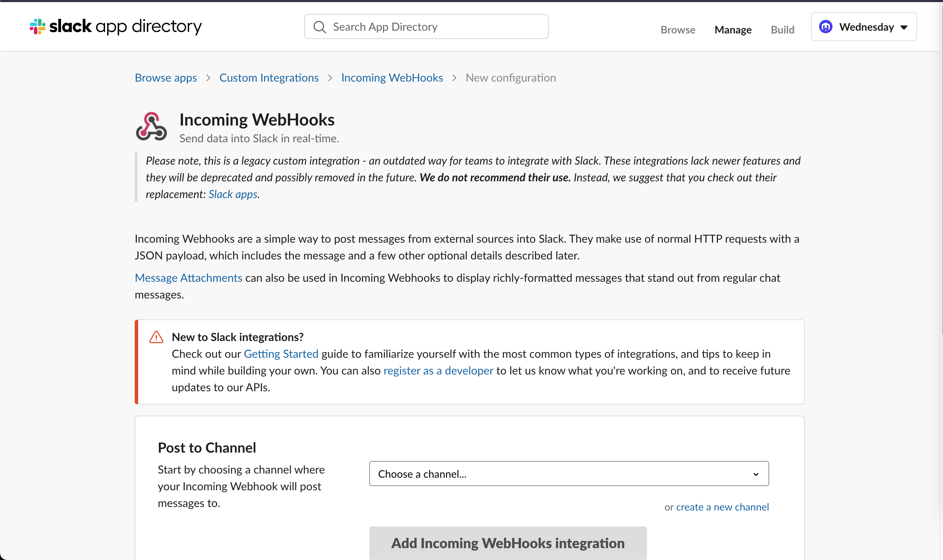Image resolution: width=943 pixels, height=560 pixels.
Task: Expand the Choose a channel dropdown
Action: pyautogui.click(x=569, y=474)
